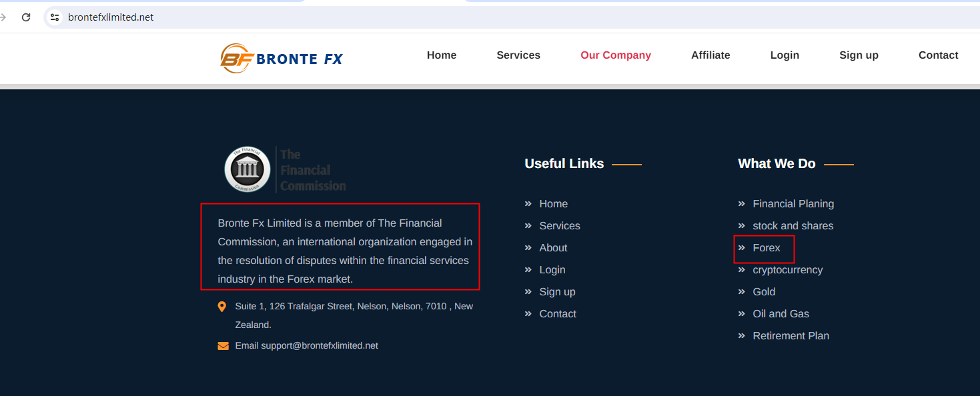Open the Oil and Gas link
This screenshot has height=396, width=980.
781,314
